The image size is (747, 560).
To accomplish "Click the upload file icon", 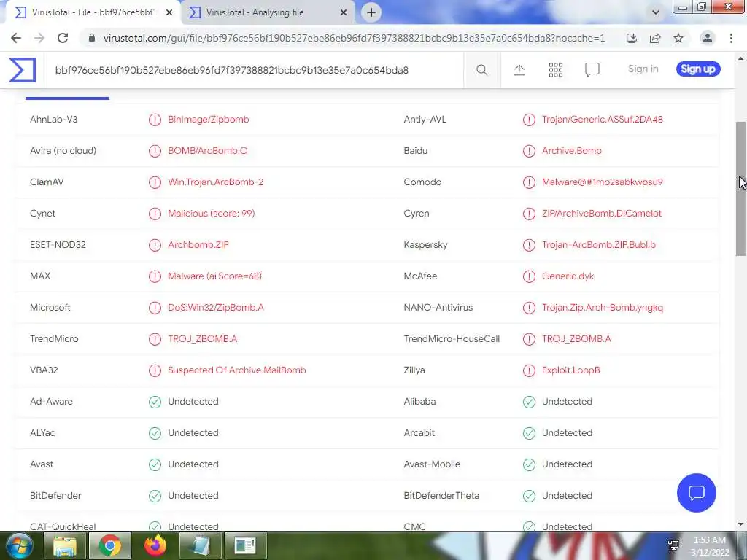I will pyautogui.click(x=519, y=70).
